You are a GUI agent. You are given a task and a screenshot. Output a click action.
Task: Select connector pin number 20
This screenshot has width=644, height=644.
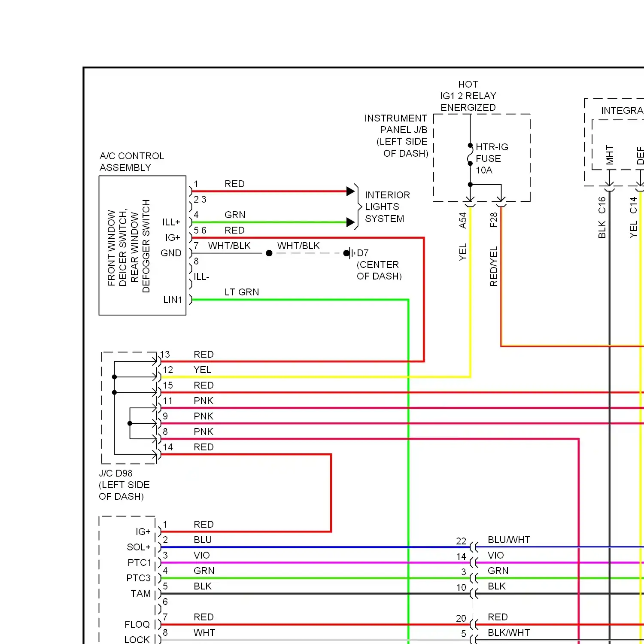[x=461, y=618]
